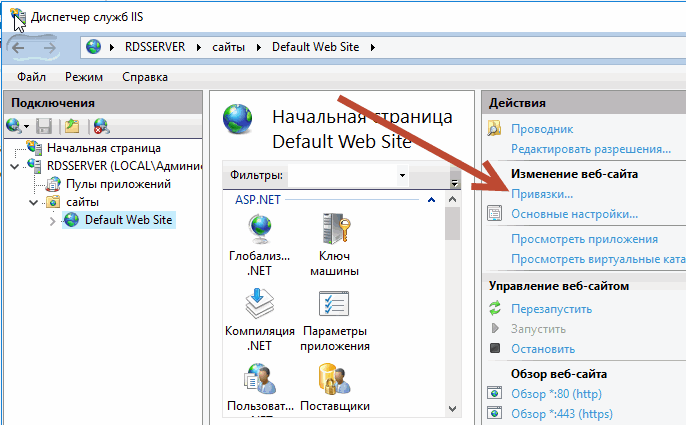Click the delete connection toolbar icon
Image resolution: width=686 pixels, height=425 pixels.
coord(100,125)
